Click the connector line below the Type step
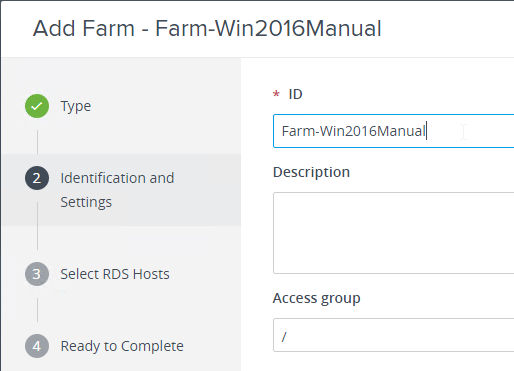514x371 pixels. pos(37,142)
